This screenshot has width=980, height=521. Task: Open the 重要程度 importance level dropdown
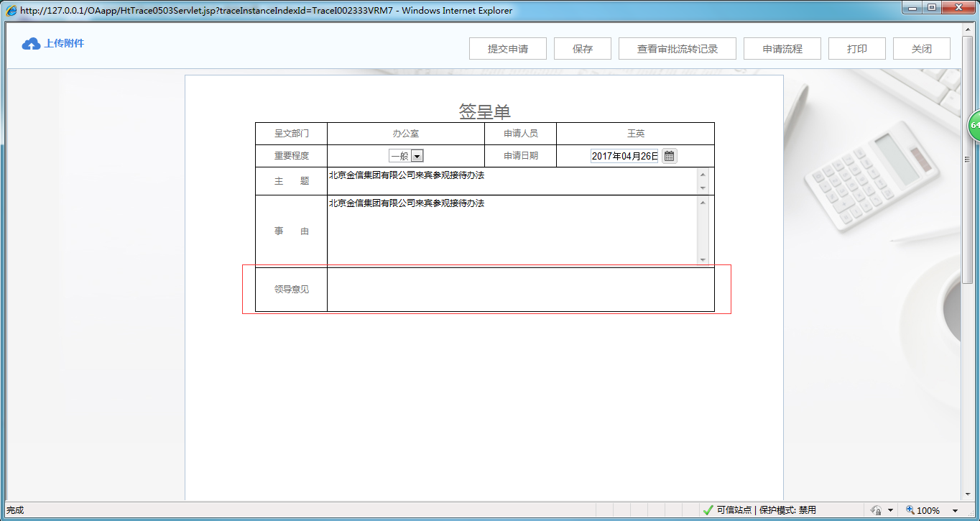[x=417, y=155]
